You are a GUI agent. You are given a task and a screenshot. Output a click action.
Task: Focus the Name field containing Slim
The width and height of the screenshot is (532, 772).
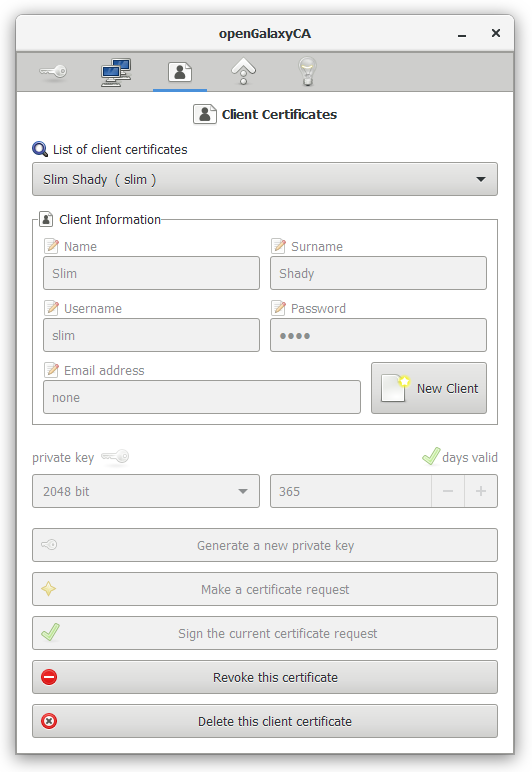coord(152,273)
